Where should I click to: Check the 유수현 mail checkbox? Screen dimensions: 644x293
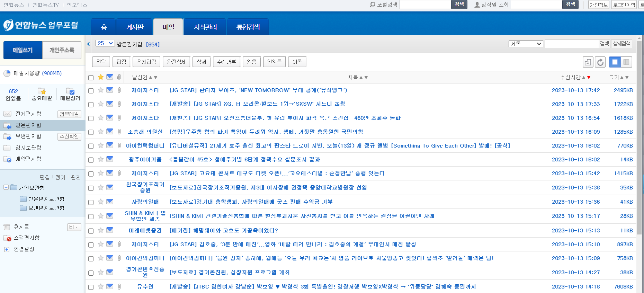click(x=91, y=287)
